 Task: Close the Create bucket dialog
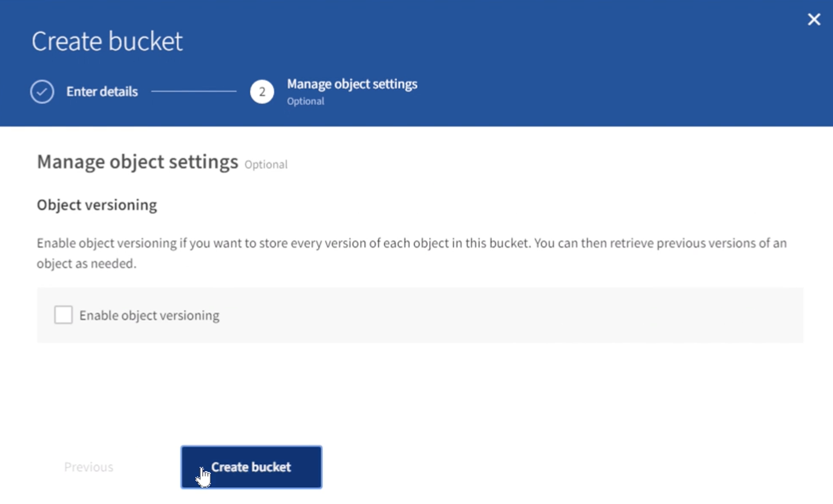[x=814, y=19]
